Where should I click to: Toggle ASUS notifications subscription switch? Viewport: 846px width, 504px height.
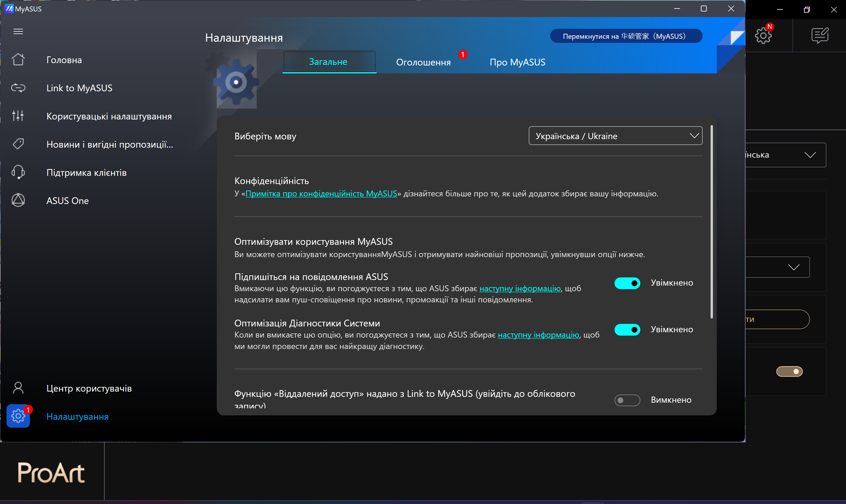coord(627,283)
